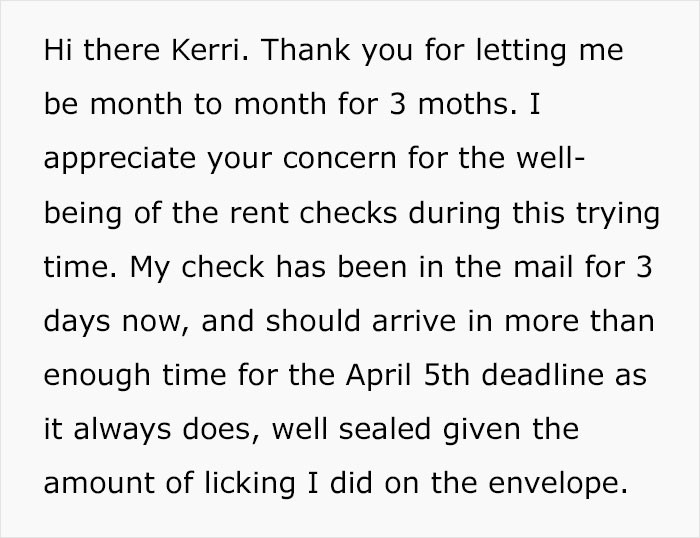Click the word "April" in deadline date

pos(378,377)
